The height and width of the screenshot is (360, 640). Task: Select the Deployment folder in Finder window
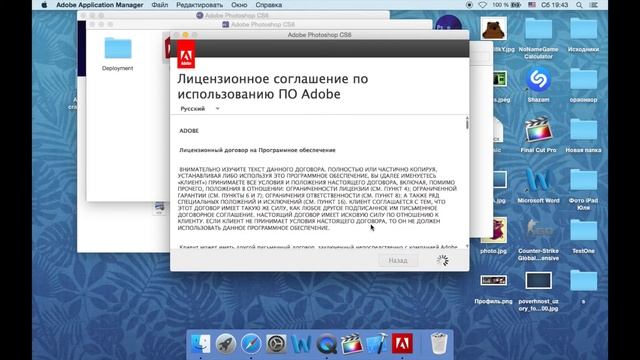(x=118, y=54)
